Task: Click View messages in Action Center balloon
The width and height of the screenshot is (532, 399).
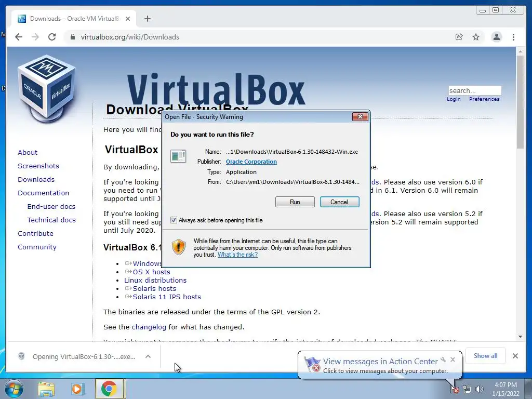Action: (380, 362)
